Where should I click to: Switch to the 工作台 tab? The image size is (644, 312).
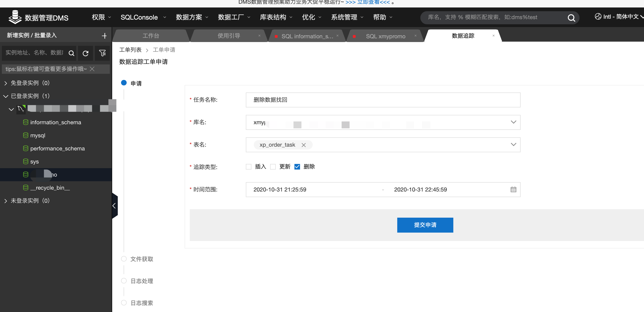tap(151, 35)
